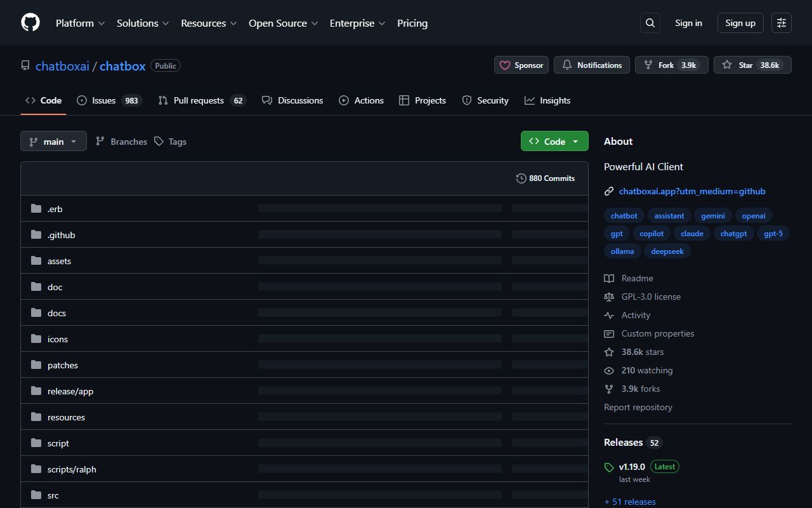Open the Actions tab
This screenshot has height=508, width=812.
point(369,100)
